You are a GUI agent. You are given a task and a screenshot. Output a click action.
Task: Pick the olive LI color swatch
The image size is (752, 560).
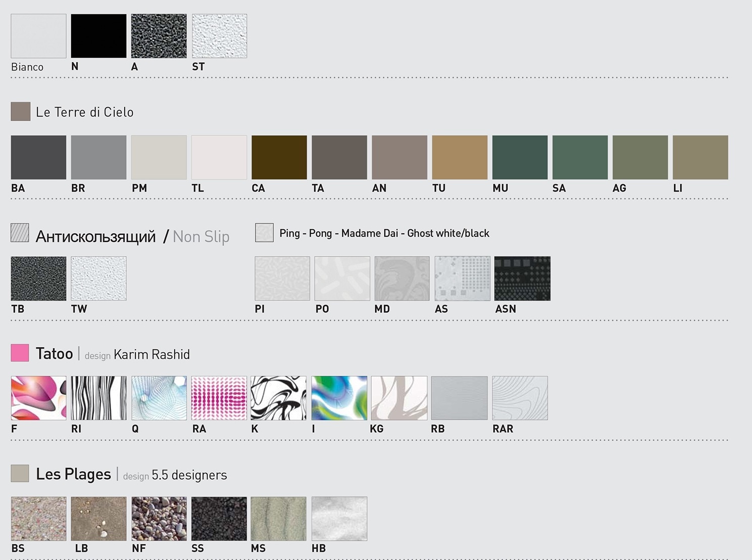coord(700,157)
